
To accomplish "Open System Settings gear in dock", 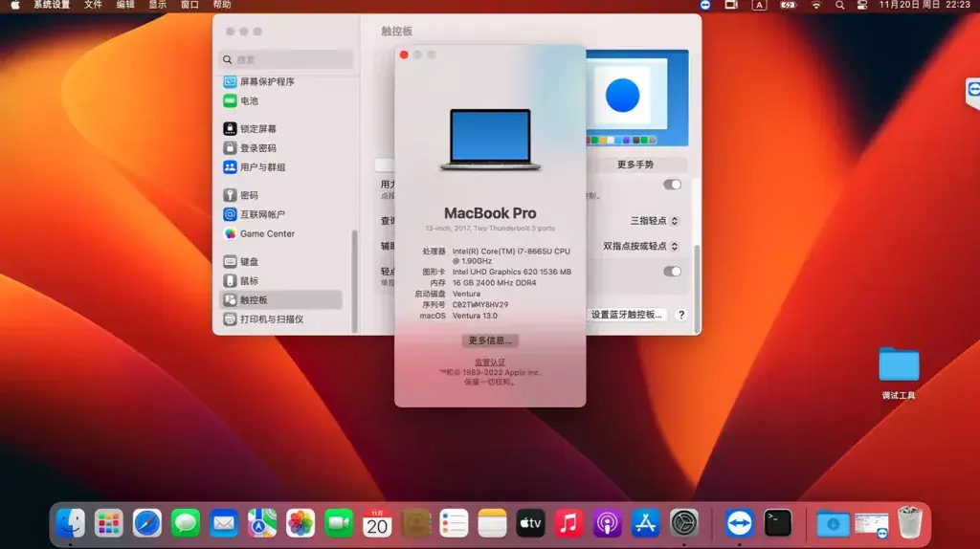I will [683, 523].
